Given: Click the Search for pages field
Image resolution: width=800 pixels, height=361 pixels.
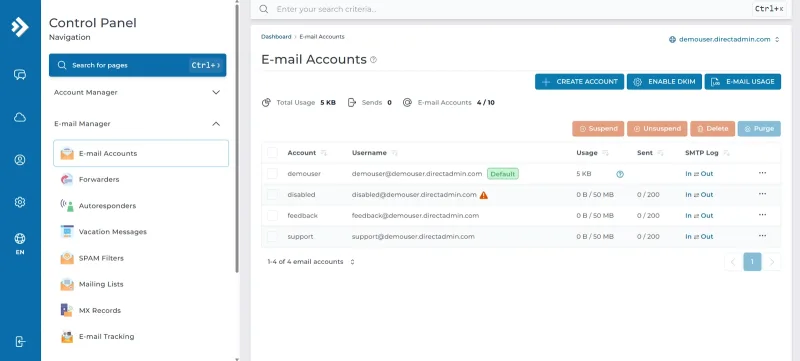Looking at the screenshot, I should (x=138, y=65).
